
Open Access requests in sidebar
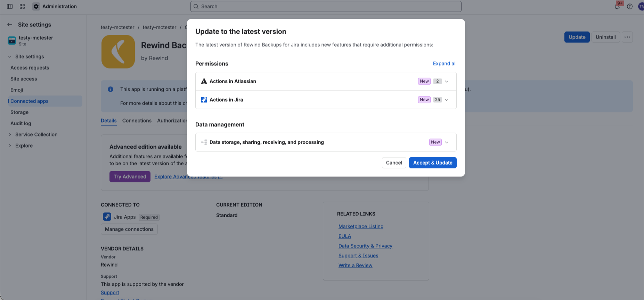45,68
